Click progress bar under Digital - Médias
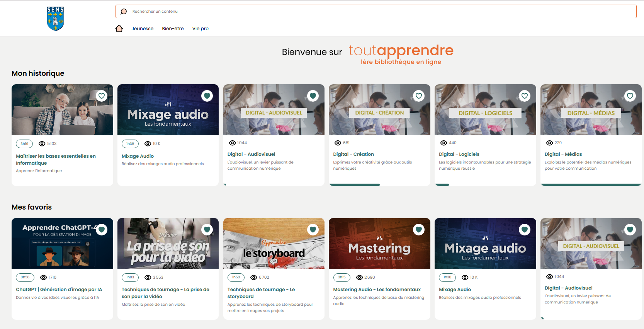 click(x=591, y=185)
